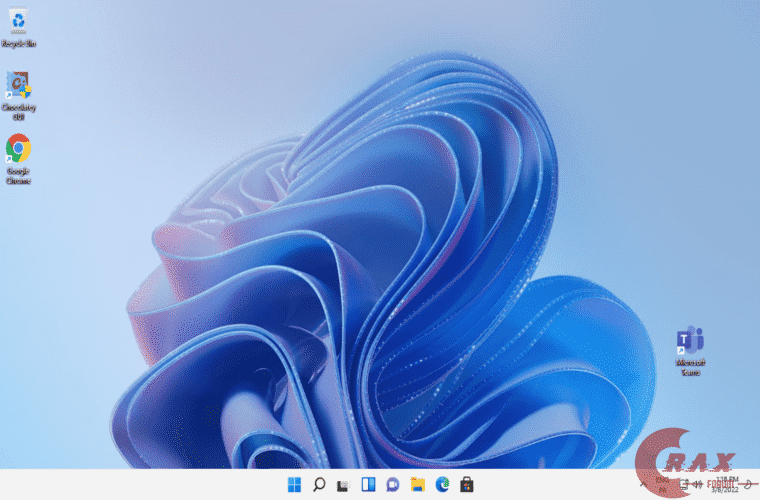Launch Microsoft Edge from the taskbar
Viewport: 760px width, 500px height.
tap(443, 484)
